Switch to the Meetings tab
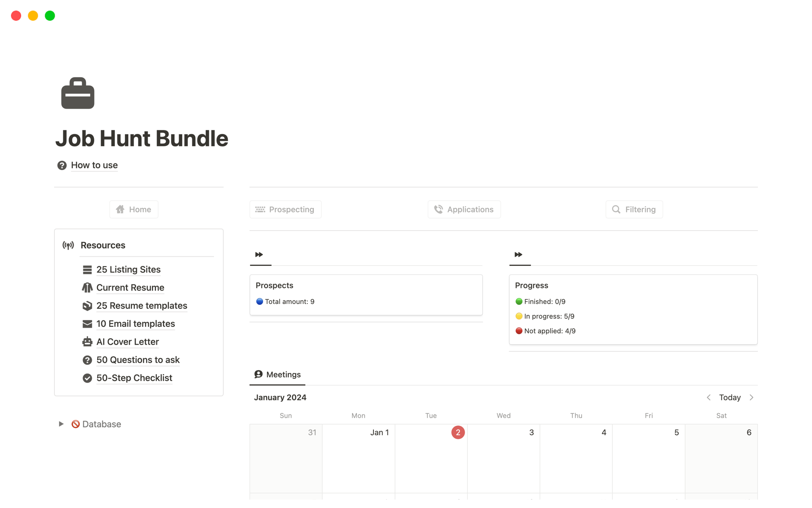Image resolution: width=812 pixels, height=508 pixels. tap(277, 375)
